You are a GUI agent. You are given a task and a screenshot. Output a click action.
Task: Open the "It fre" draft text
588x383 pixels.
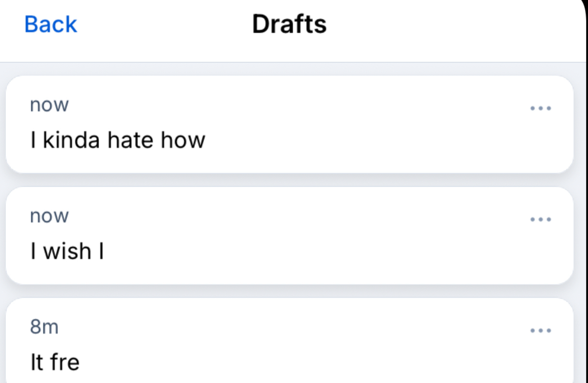pos(55,362)
